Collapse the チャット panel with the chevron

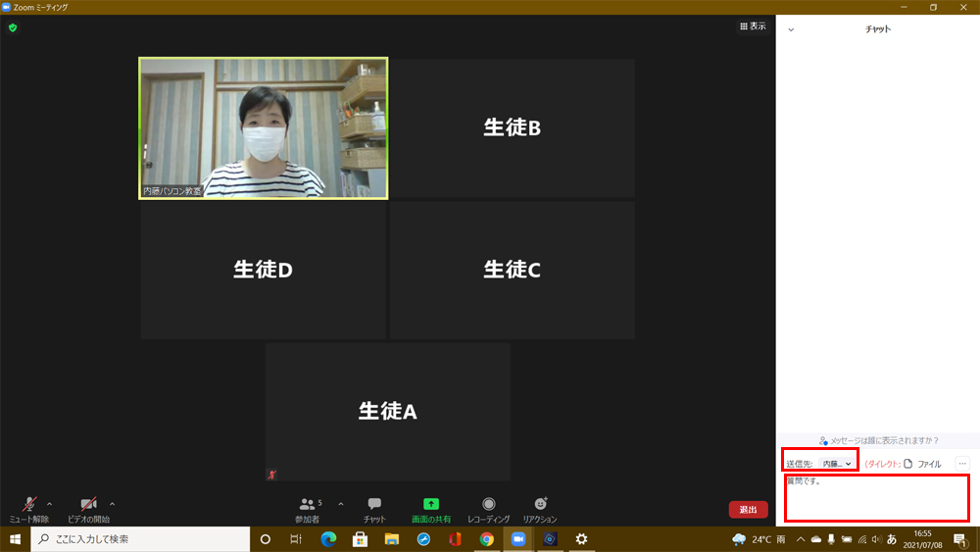pos(791,29)
